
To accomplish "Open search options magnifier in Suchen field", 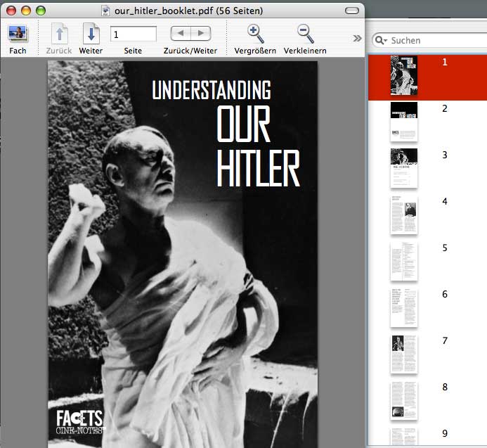I will (x=382, y=41).
